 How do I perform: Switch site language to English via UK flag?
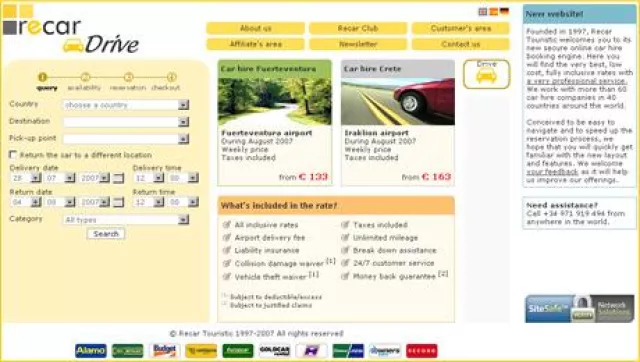[x=483, y=12]
